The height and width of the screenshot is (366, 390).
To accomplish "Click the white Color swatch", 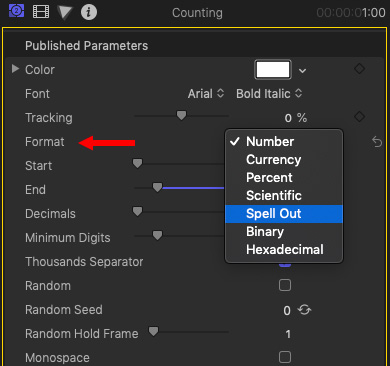I will coord(273,70).
